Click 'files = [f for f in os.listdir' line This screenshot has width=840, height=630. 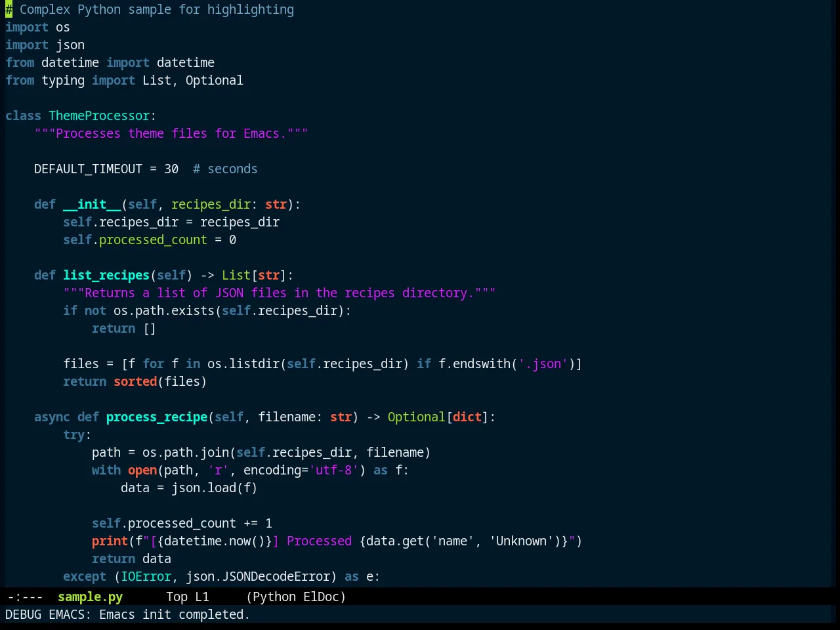click(x=322, y=364)
